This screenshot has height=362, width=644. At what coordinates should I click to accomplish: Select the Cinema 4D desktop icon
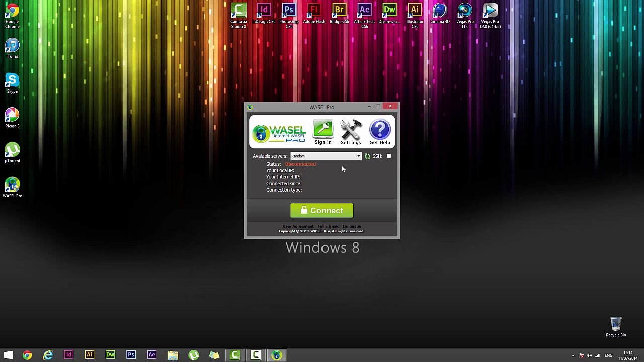pyautogui.click(x=440, y=14)
